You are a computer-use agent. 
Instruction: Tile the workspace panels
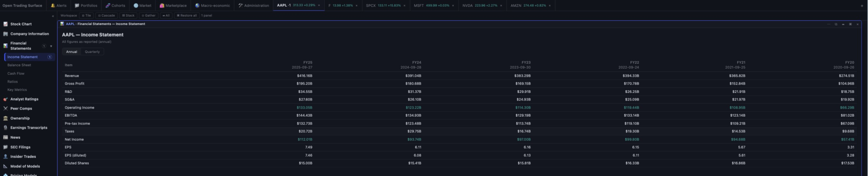pyautogui.click(x=86, y=16)
